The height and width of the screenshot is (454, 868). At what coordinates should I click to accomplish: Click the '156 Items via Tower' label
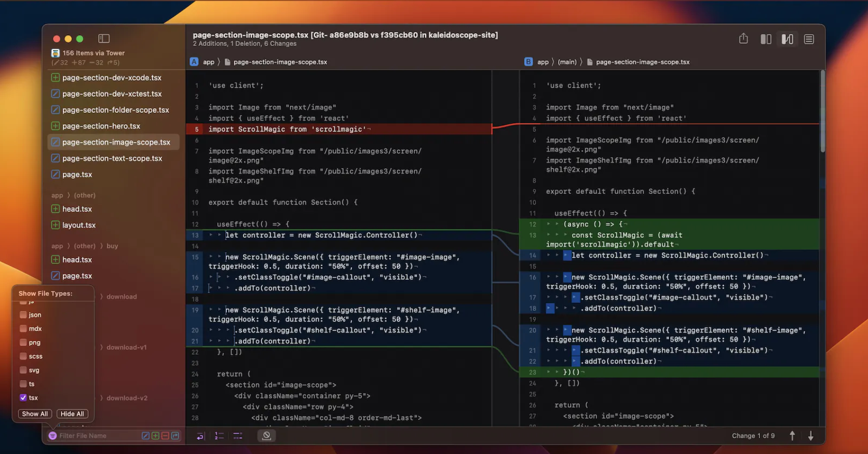(x=94, y=53)
